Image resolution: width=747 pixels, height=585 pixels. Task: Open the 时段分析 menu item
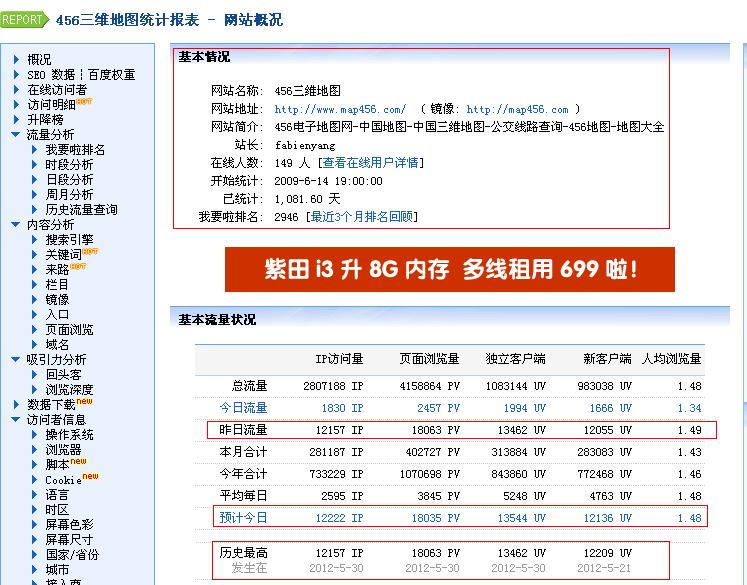69,165
